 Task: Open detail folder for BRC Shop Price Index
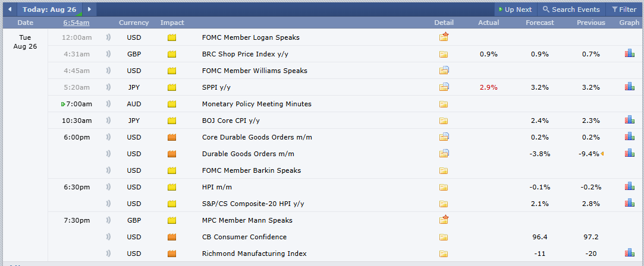point(444,54)
